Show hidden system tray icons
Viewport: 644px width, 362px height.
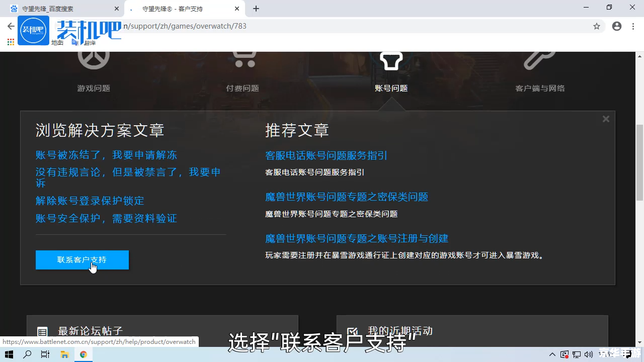(x=552, y=354)
